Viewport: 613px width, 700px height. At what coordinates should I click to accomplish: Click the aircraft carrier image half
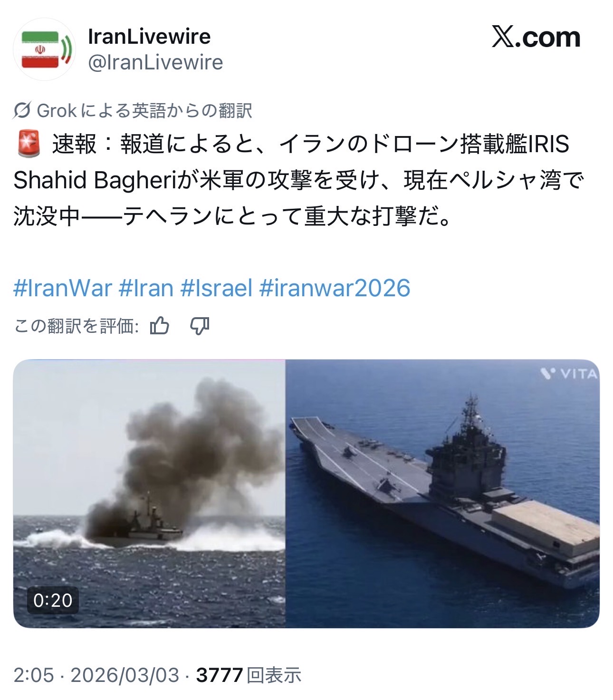442,494
